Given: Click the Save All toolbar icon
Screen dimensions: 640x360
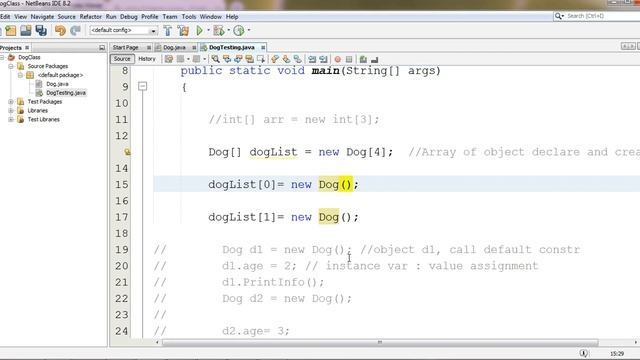Looking at the screenshot, I should click(x=41, y=31).
